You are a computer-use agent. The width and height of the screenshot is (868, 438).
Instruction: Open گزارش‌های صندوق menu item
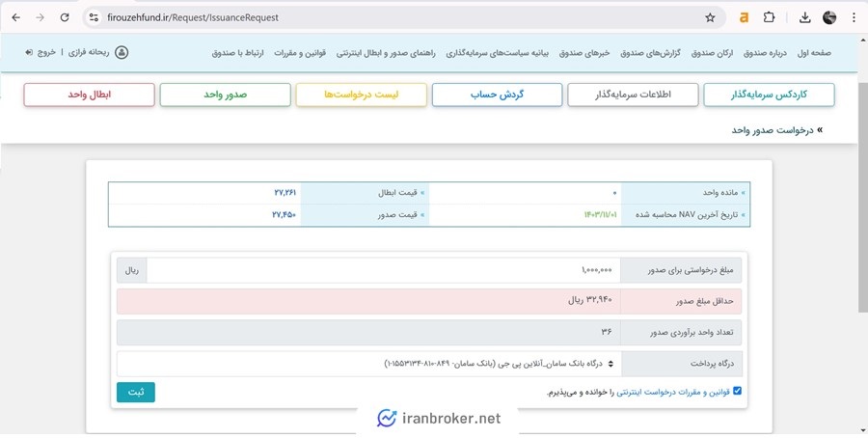(650, 53)
